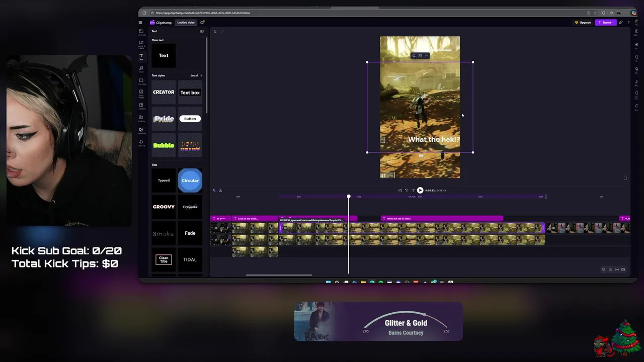Image resolution: width=644 pixels, height=362 pixels.
Task: Choose the CREATOR text style
Action: point(164,93)
